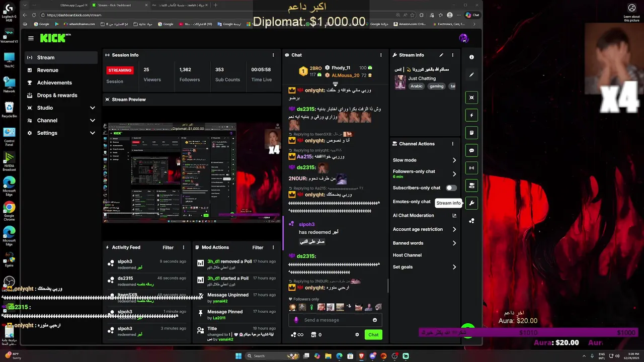
Task: Open chat settings gear icon
Action: point(357,335)
